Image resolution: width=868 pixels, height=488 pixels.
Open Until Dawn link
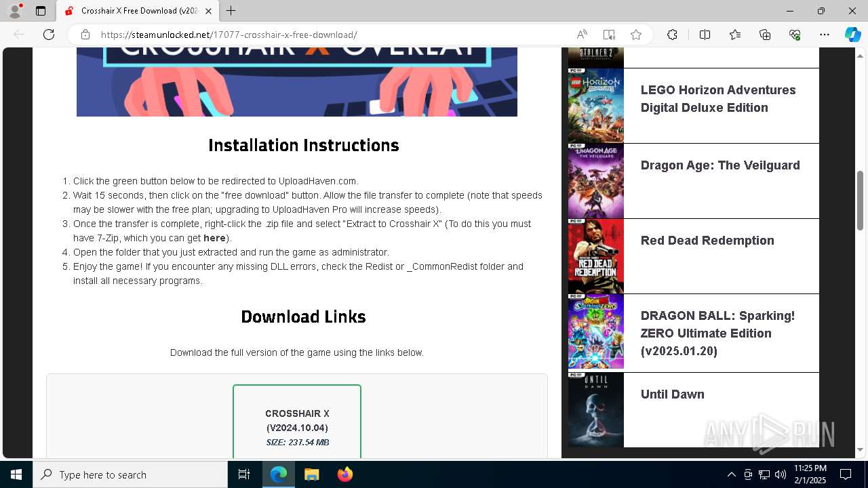click(x=673, y=394)
